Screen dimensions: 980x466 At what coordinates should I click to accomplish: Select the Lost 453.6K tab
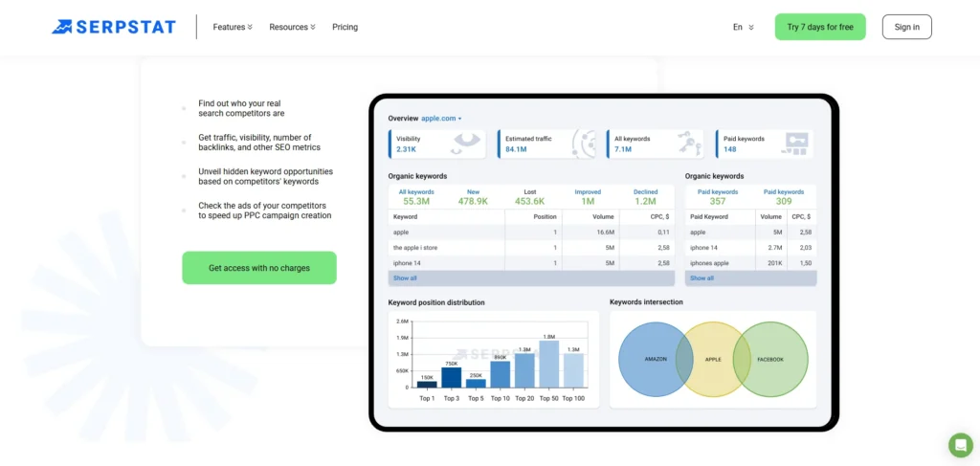530,197
